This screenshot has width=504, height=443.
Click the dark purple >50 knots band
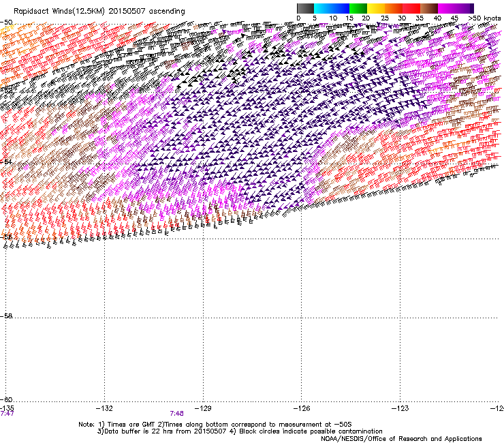pos(472,8)
